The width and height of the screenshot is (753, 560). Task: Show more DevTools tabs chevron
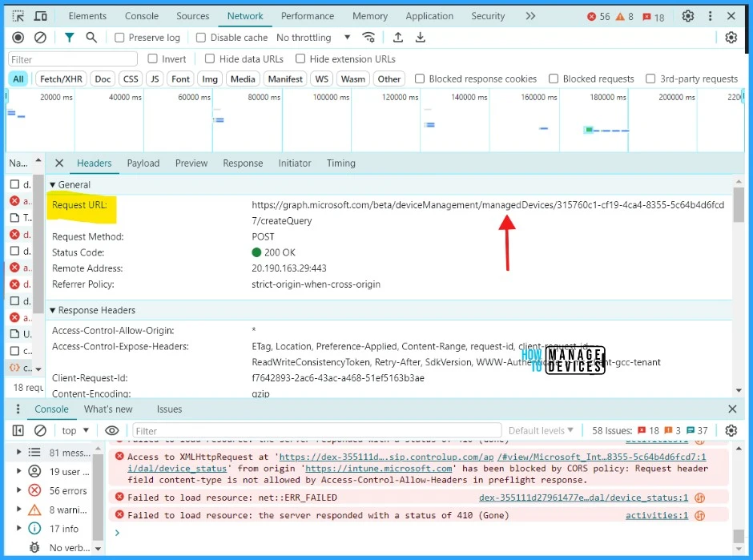pos(530,16)
